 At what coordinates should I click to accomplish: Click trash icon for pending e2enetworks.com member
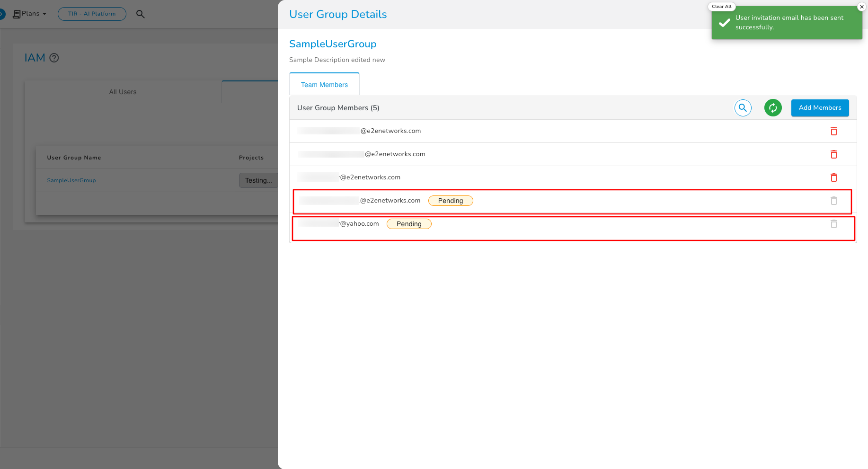[x=833, y=201]
